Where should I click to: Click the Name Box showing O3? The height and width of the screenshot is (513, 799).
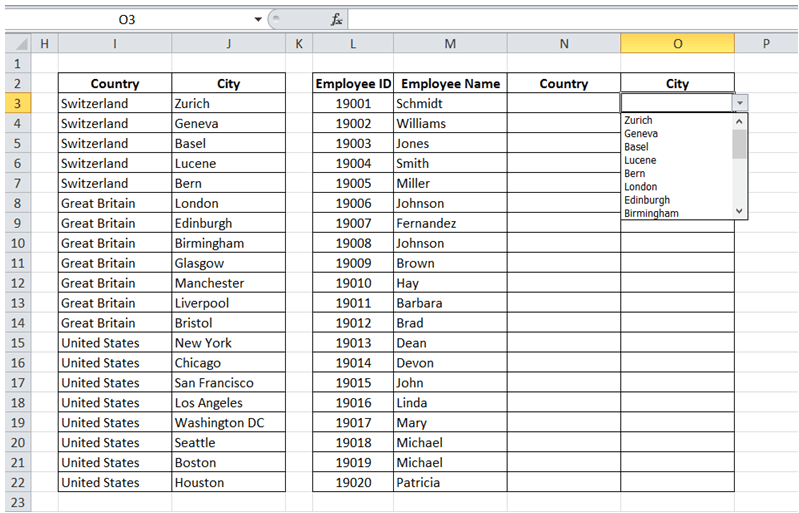pos(127,20)
